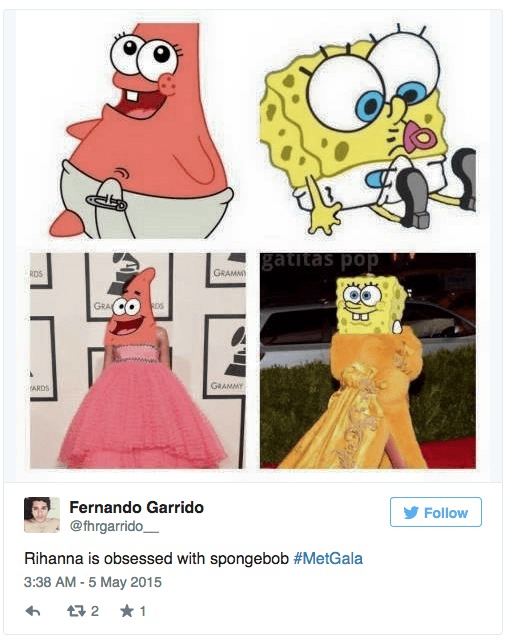Image resolution: width=532 pixels, height=643 pixels.
Task: Click the pink pacifier in SpongeBob's mouth
Action: [x=417, y=138]
